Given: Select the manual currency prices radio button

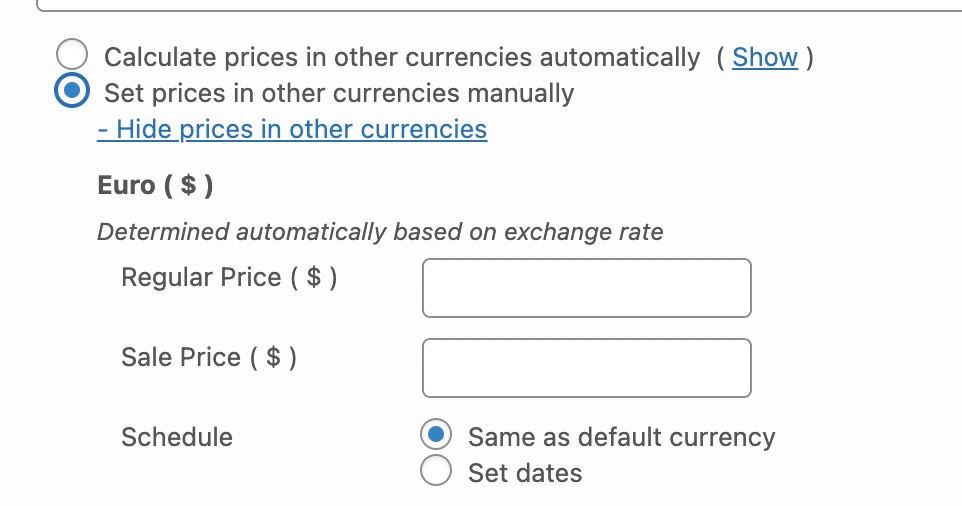Looking at the screenshot, I should pyautogui.click(x=72, y=93).
